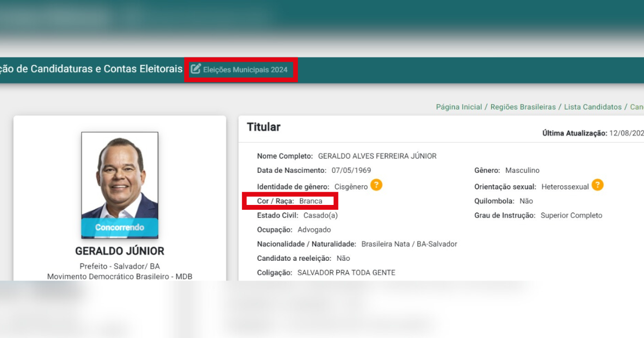
Task: Click the full name GERALDO ALVES FERREIRA JÚNIOR
Action: (377, 156)
